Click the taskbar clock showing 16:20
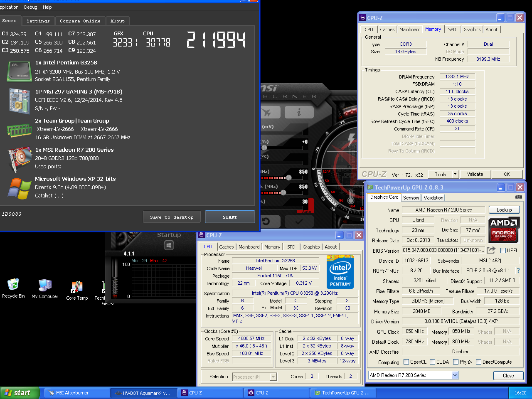 [x=520, y=393]
